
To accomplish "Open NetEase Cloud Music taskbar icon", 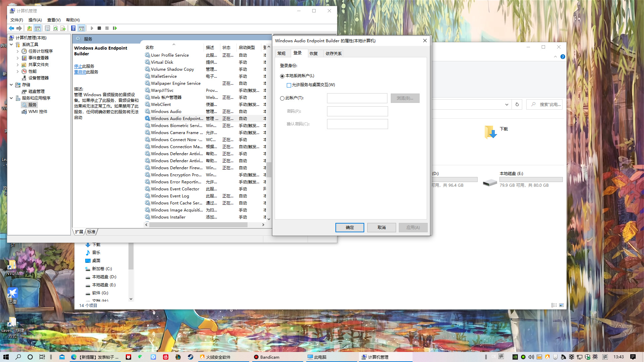I will point(166,357).
